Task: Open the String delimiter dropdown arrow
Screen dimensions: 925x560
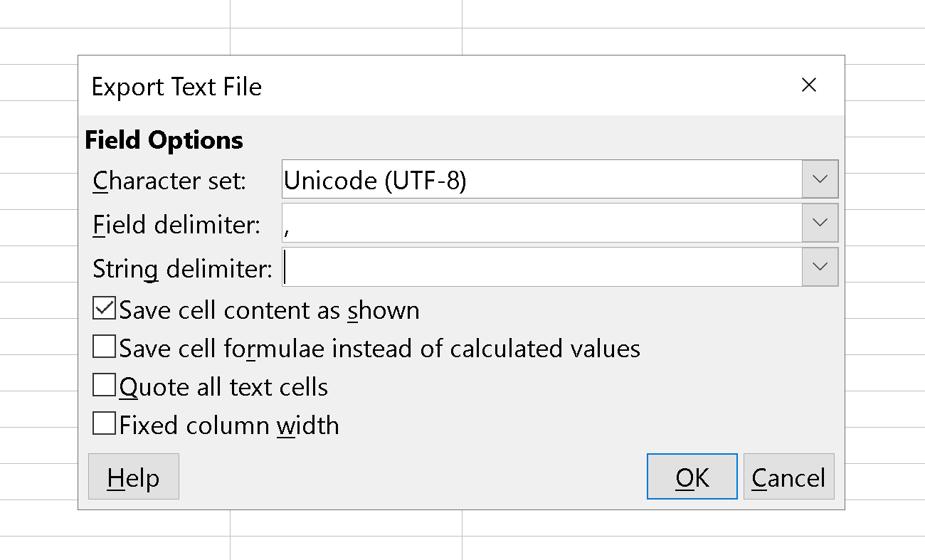Action: [x=820, y=268]
